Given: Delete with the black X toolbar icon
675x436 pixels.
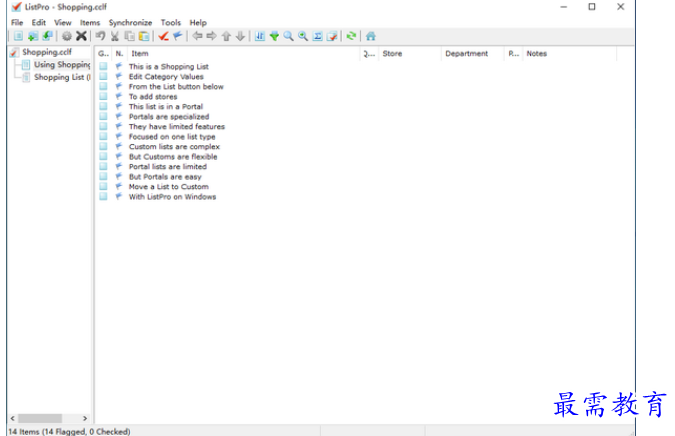Looking at the screenshot, I should pyautogui.click(x=81, y=36).
